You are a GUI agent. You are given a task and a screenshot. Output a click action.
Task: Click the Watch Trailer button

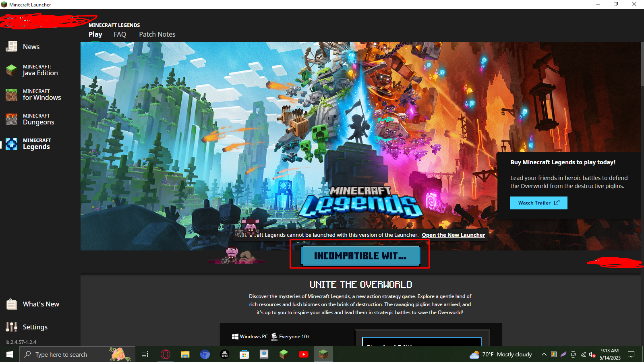[x=538, y=203]
